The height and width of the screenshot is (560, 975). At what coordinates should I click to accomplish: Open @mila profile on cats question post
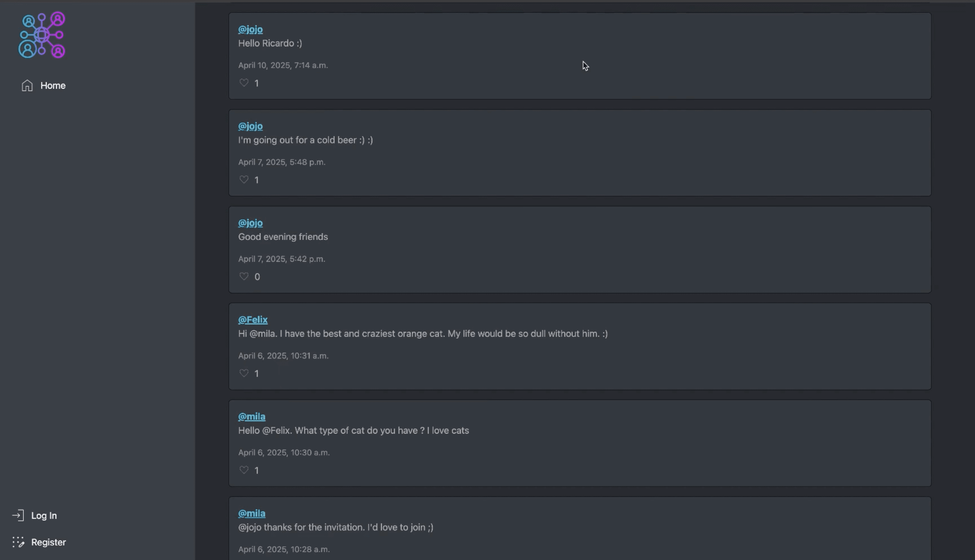coord(251,417)
